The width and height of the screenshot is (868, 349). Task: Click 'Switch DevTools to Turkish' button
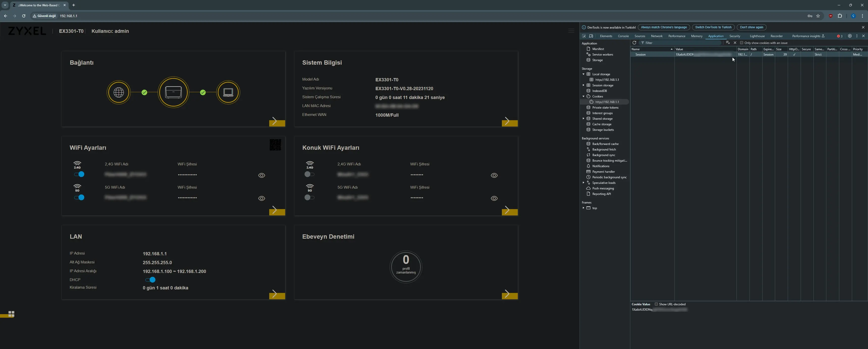(x=713, y=27)
